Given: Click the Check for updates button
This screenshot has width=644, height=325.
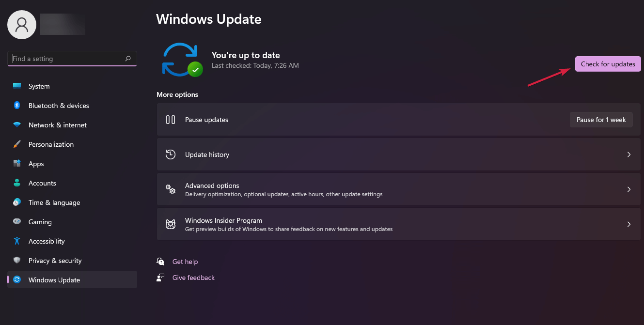Looking at the screenshot, I should tap(608, 63).
